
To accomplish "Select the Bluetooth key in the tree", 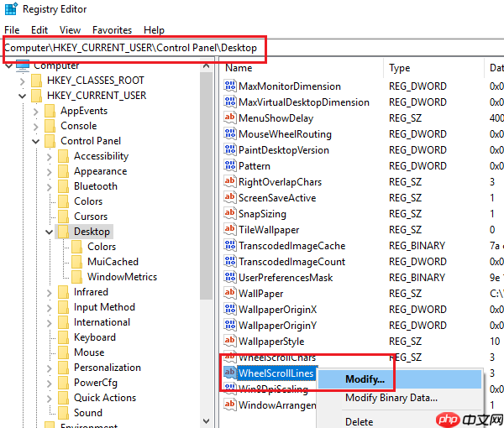I will [x=96, y=186].
